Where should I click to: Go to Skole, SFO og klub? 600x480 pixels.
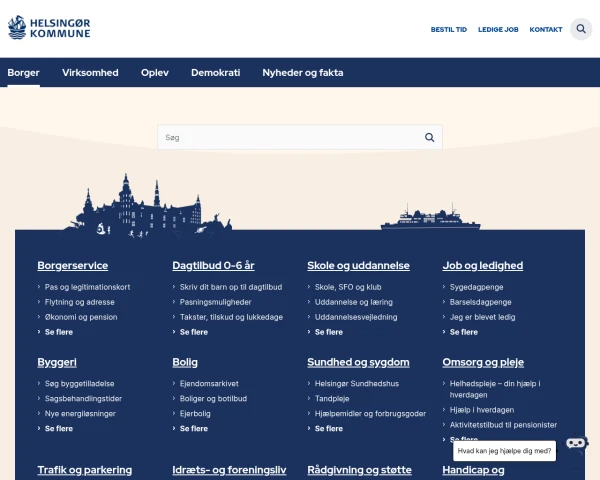348,287
